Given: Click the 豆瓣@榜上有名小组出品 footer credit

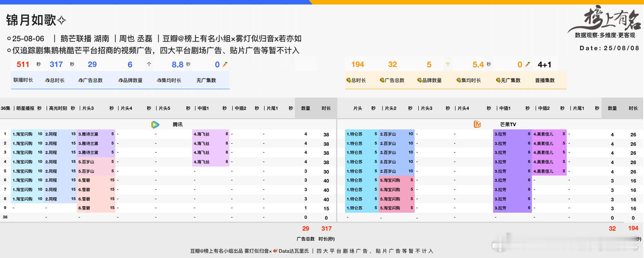Looking at the screenshot, I should click(217, 251).
